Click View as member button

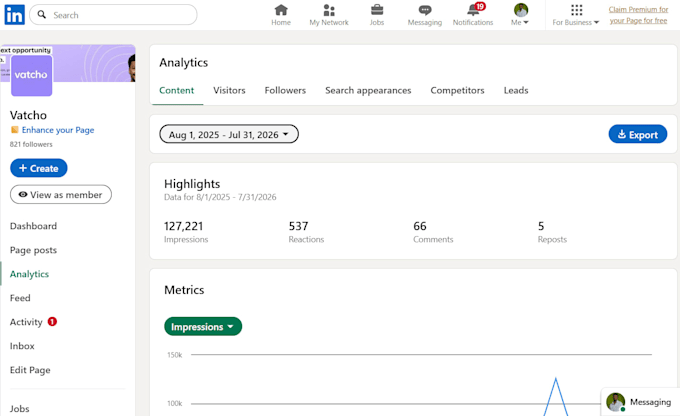tap(61, 195)
